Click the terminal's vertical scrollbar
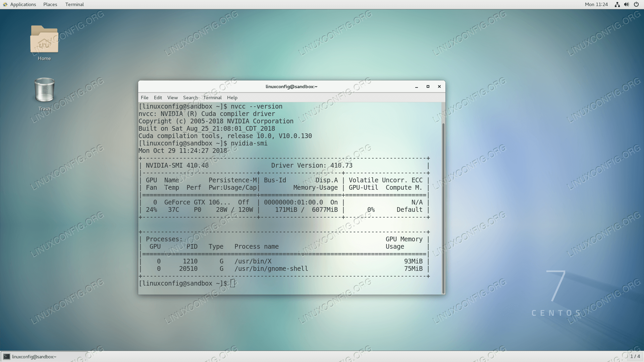 (443, 208)
